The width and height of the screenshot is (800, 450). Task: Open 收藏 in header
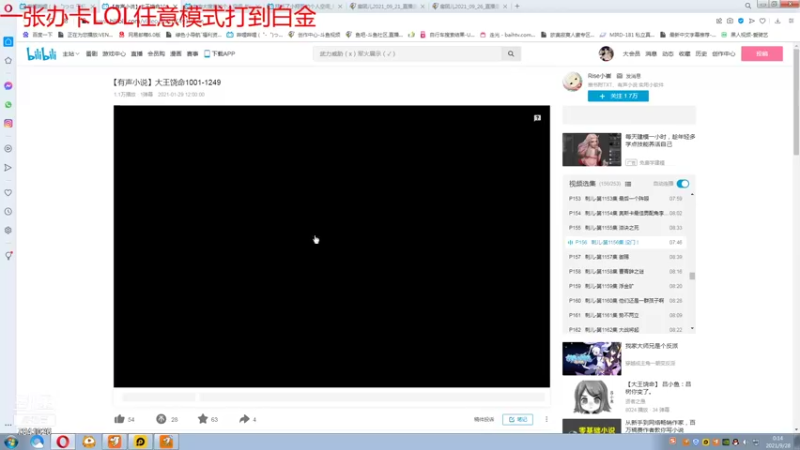(685, 54)
